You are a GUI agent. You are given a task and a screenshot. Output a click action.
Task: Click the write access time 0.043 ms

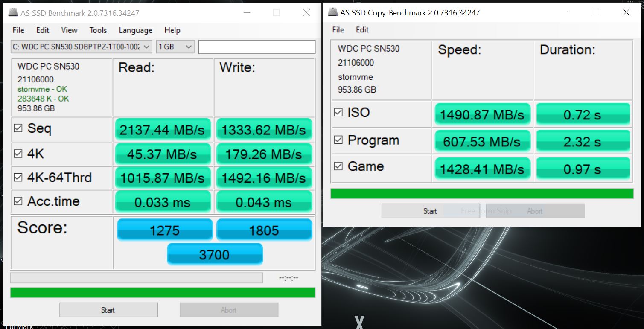pyautogui.click(x=264, y=202)
